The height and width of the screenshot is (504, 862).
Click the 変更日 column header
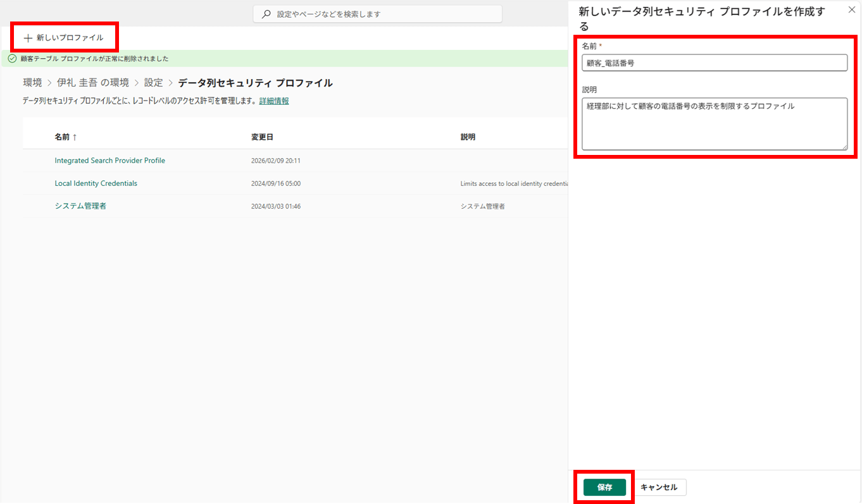tap(262, 137)
